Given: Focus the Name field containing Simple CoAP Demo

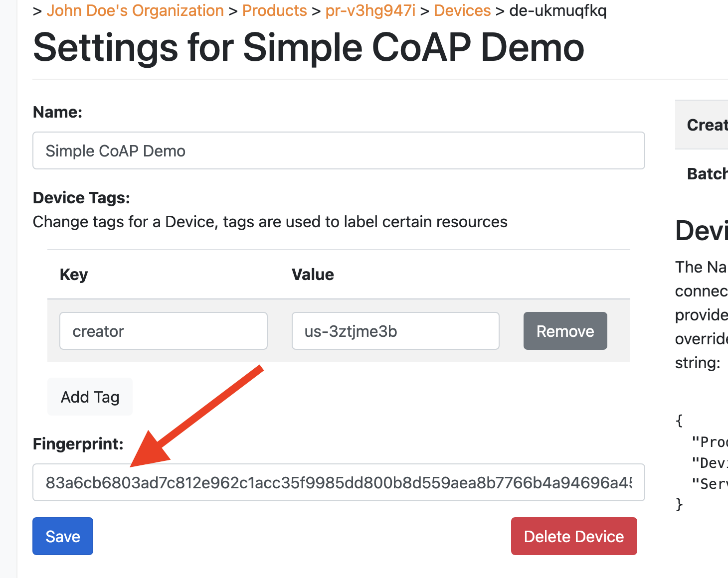Looking at the screenshot, I should (339, 150).
